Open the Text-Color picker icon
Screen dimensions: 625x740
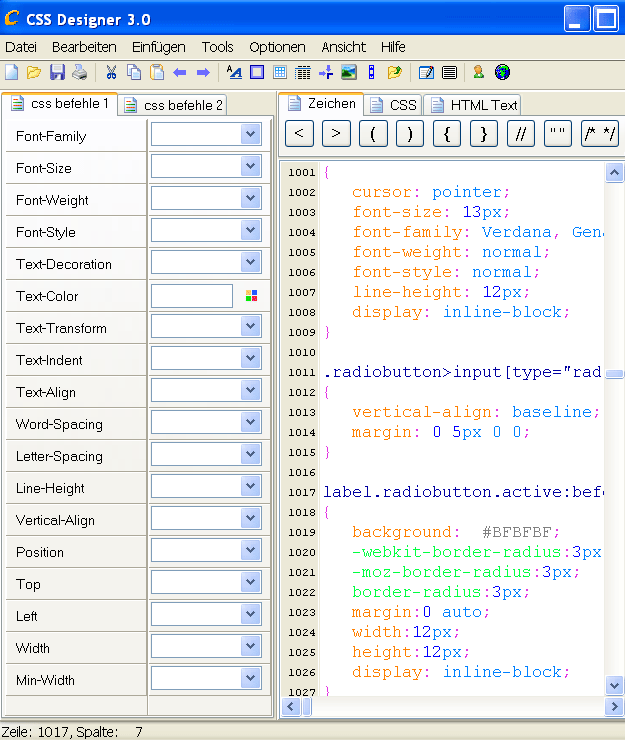pos(251,296)
